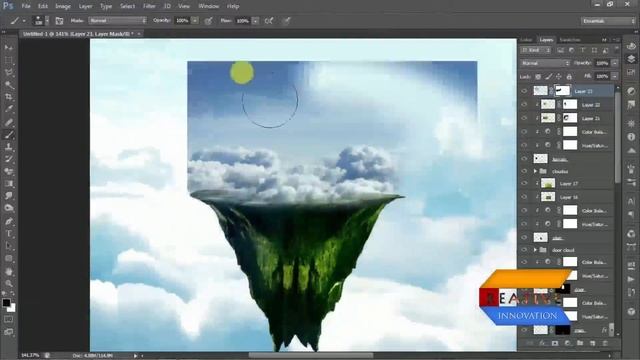The width and height of the screenshot is (640, 360).
Task: Hide Layer 16 with eye icon
Action: pyautogui.click(x=524, y=197)
